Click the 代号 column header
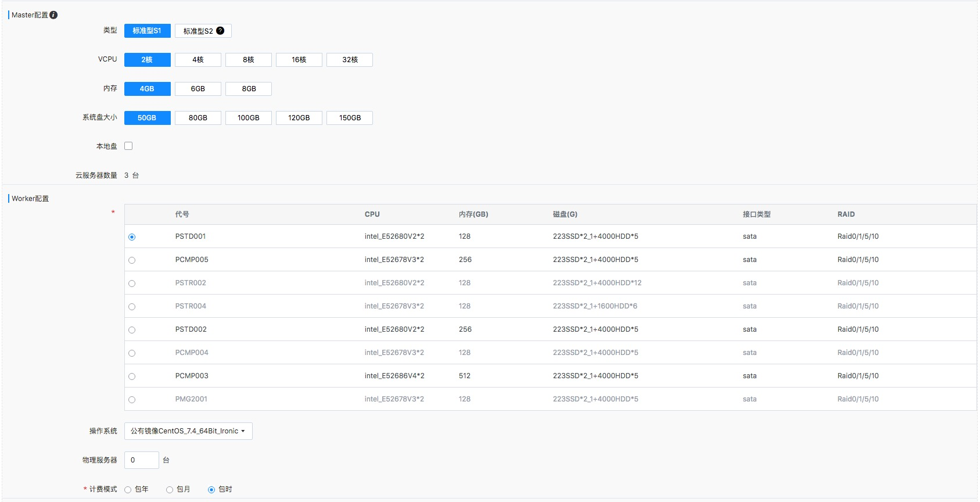The height and width of the screenshot is (502, 980). click(x=182, y=214)
